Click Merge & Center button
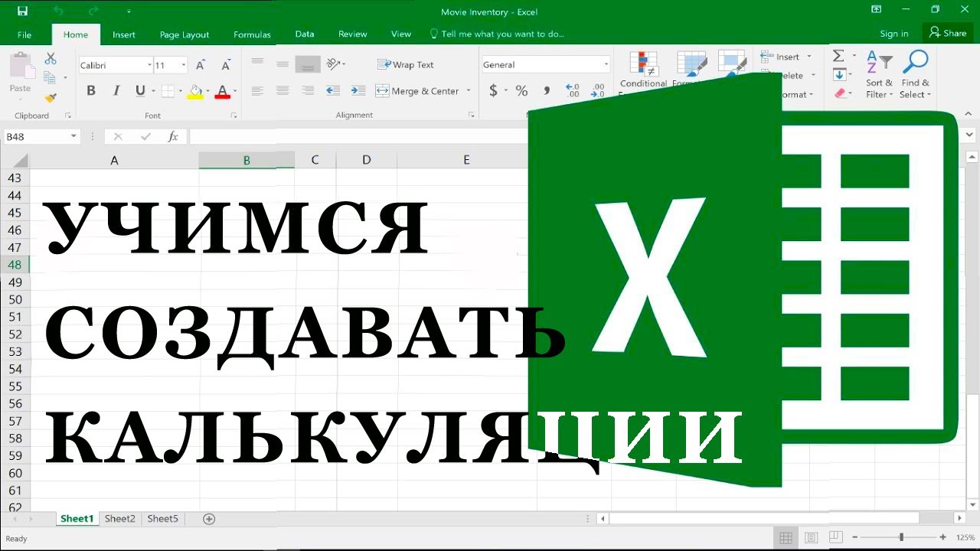The image size is (980, 551). 417,91
